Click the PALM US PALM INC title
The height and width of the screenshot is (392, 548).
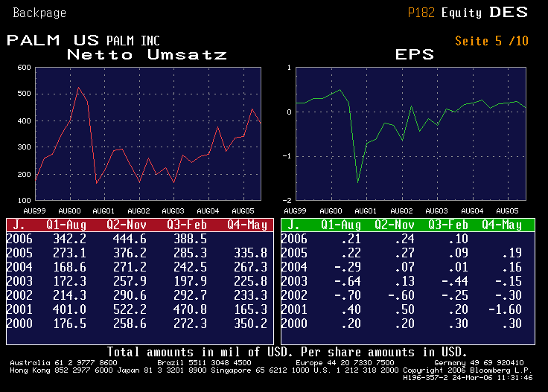click(83, 40)
